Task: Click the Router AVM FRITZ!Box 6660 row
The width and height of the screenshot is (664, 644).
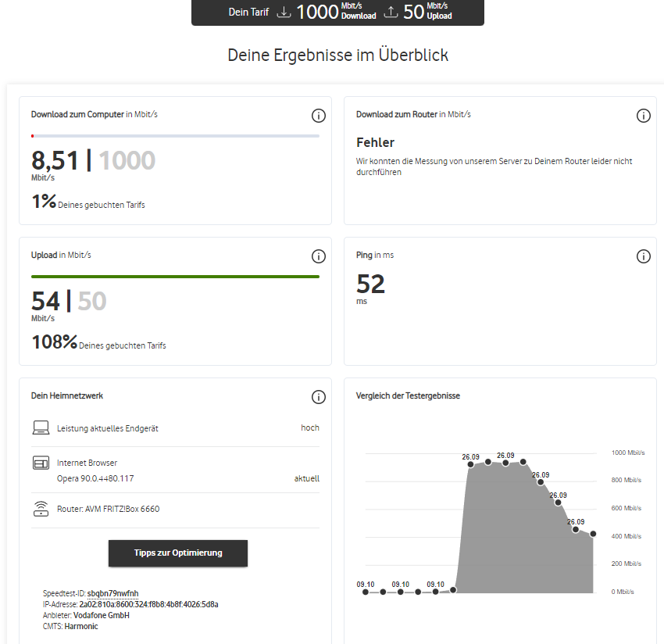Action: coord(175,509)
